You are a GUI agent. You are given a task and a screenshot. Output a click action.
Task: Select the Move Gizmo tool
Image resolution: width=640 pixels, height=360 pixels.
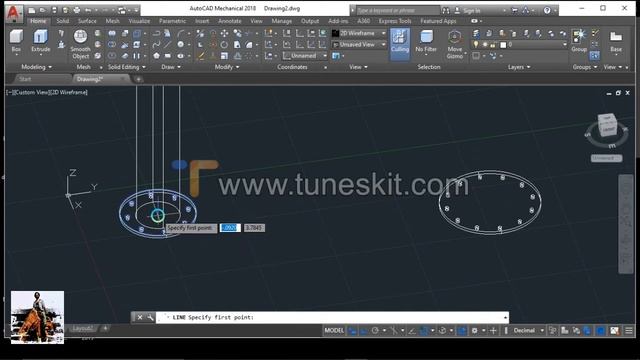(455, 44)
